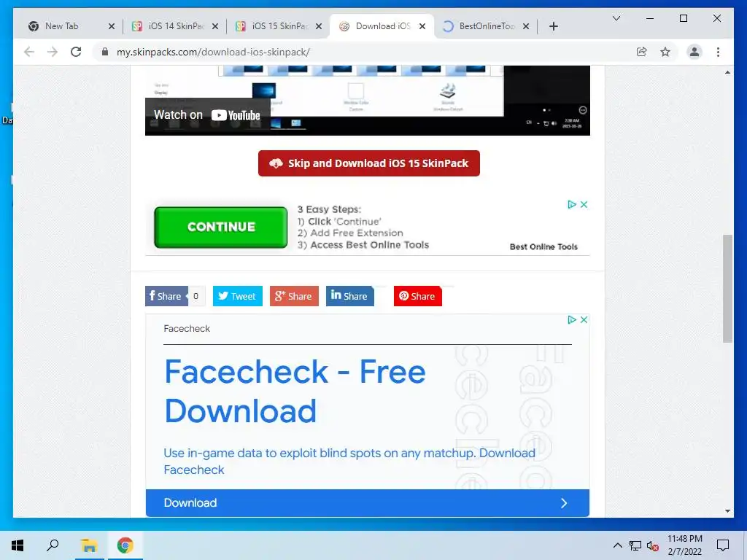Expand the tab search dropdown
Screen dimensions: 747x560
click(x=616, y=18)
